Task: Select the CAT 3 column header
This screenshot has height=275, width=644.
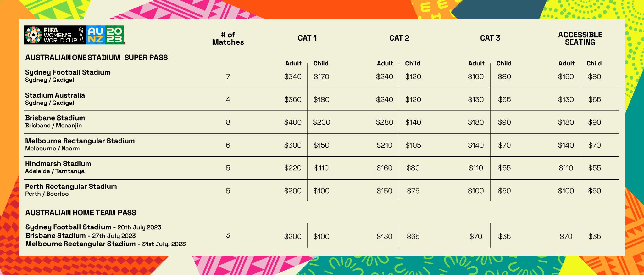Action: pyautogui.click(x=490, y=38)
